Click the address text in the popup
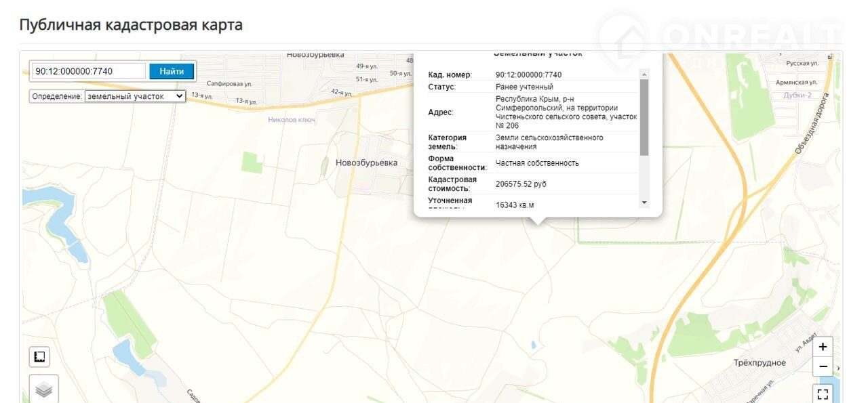The height and width of the screenshot is (403, 868). click(x=566, y=112)
